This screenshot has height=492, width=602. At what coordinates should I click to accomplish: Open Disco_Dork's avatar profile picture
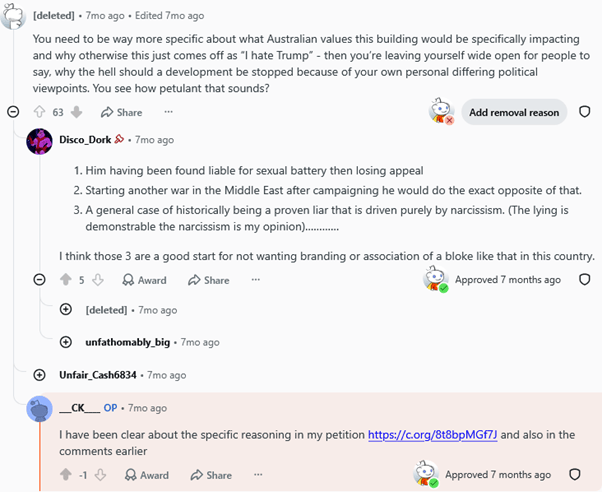39,141
